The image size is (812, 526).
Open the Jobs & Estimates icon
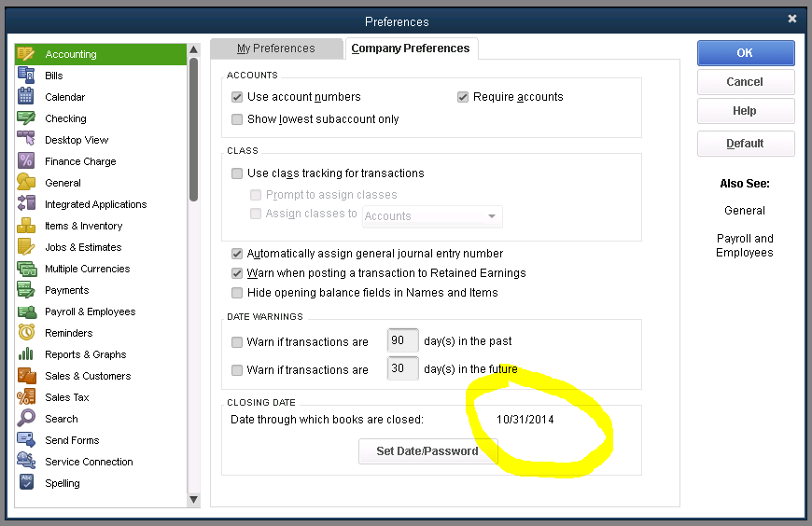(x=26, y=247)
